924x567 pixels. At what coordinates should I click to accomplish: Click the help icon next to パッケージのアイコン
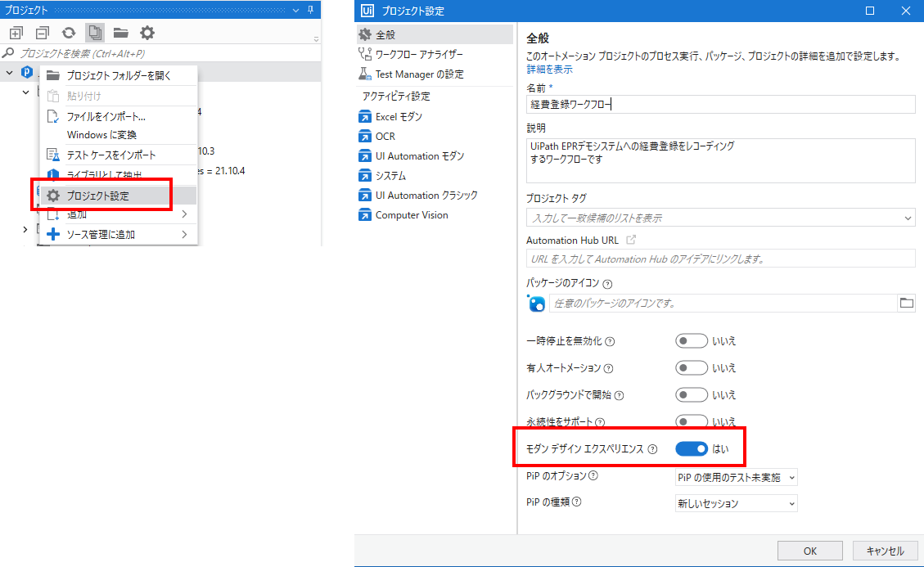tap(607, 284)
